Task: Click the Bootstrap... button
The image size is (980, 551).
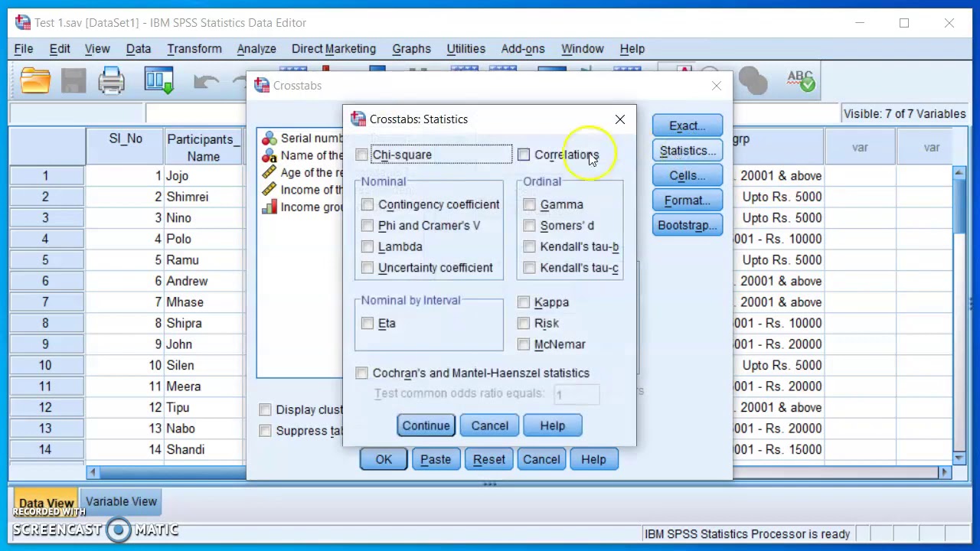Action: pos(688,225)
